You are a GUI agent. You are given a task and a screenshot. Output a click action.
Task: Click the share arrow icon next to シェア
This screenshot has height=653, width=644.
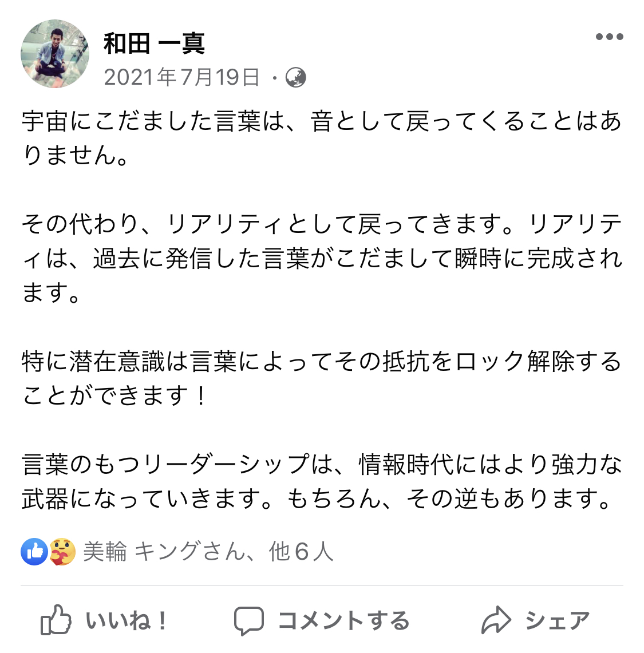click(x=497, y=618)
